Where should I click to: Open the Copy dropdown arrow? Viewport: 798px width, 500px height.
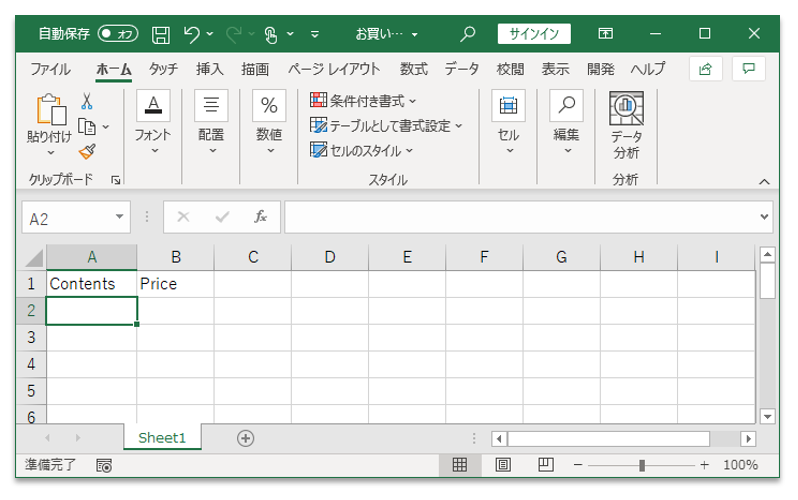pos(106,126)
